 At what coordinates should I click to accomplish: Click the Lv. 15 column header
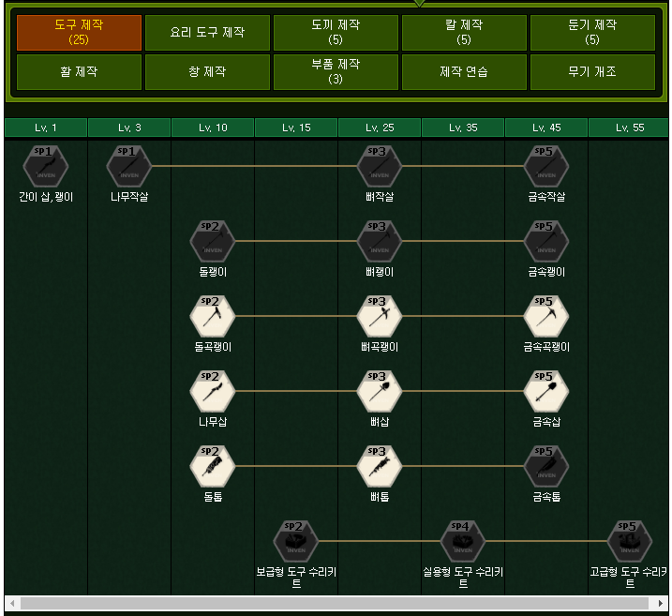pyautogui.click(x=296, y=128)
